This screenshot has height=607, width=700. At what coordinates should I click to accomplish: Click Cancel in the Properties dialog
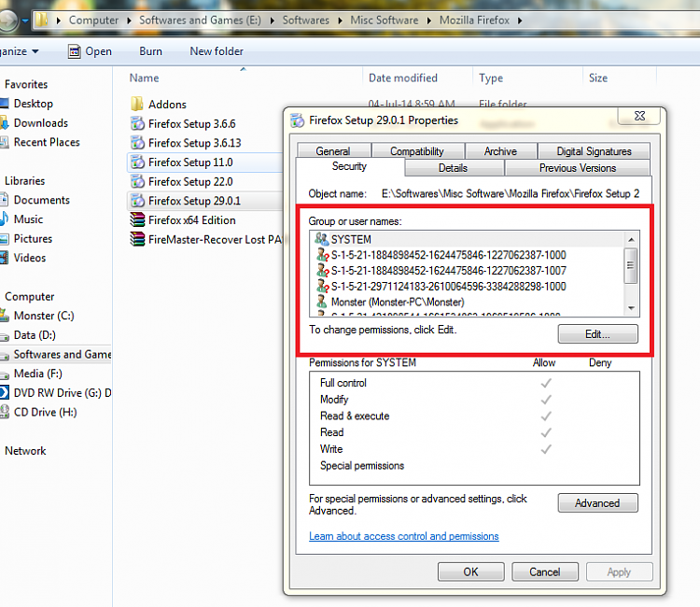(545, 572)
